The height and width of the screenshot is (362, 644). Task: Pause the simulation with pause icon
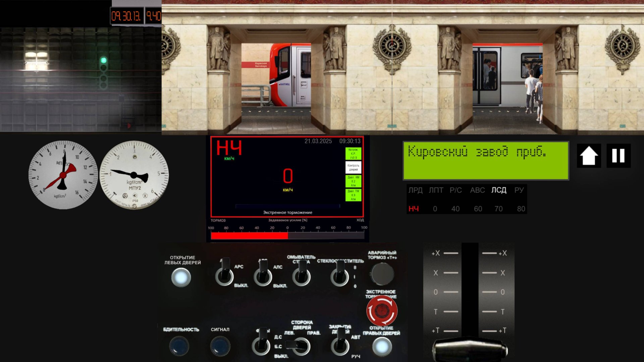618,156
